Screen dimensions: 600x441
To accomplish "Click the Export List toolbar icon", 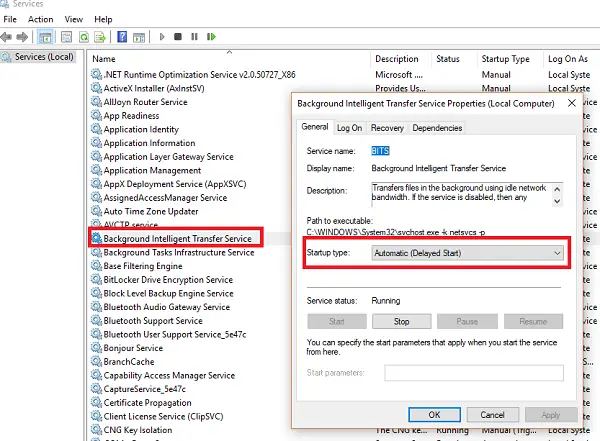I will click(x=100, y=37).
